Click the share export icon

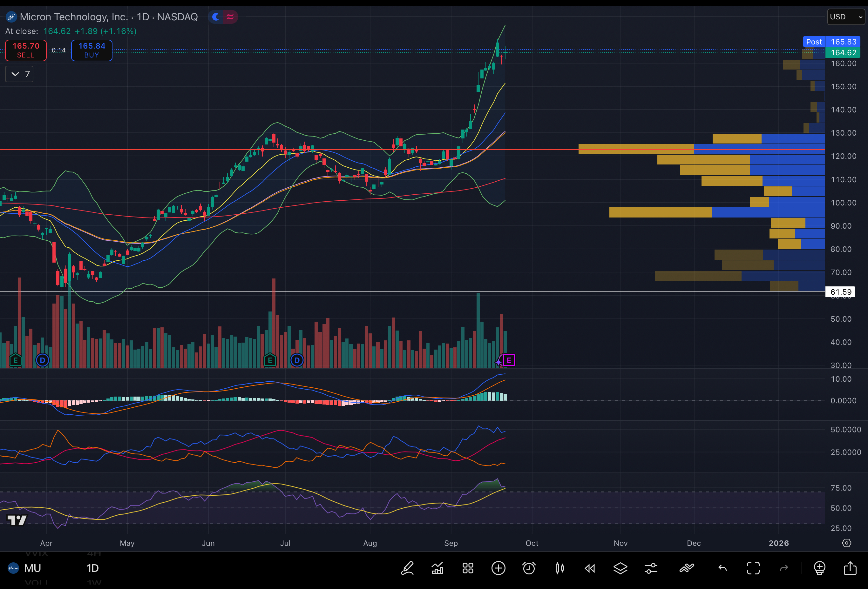[x=850, y=568]
